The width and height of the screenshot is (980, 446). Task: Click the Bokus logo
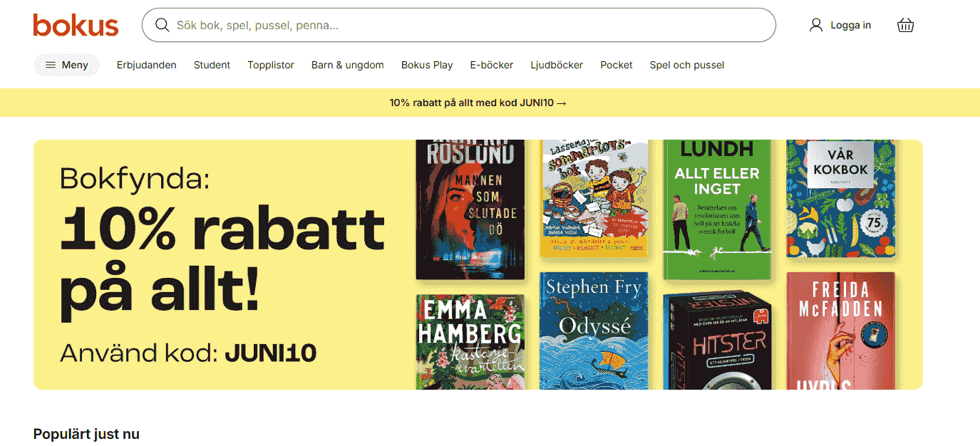(x=76, y=25)
